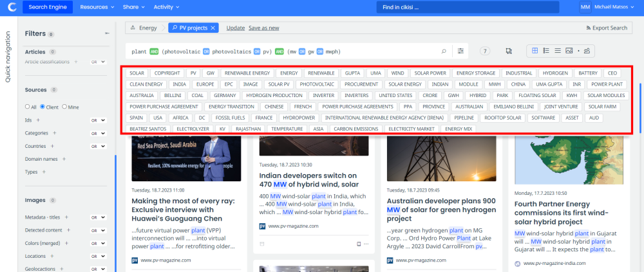The width and height of the screenshot is (644, 272).
Task: Open Locations OR operator dropdown
Action: coord(99,257)
